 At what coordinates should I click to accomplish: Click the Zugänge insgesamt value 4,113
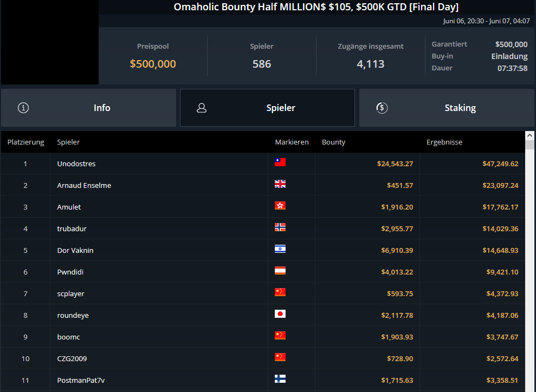371,64
